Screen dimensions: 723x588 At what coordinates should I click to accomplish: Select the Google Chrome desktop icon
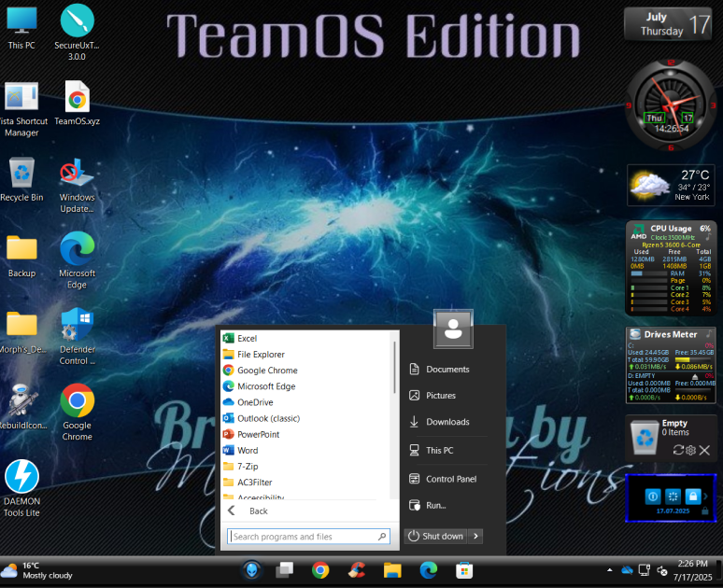point(77,413)
